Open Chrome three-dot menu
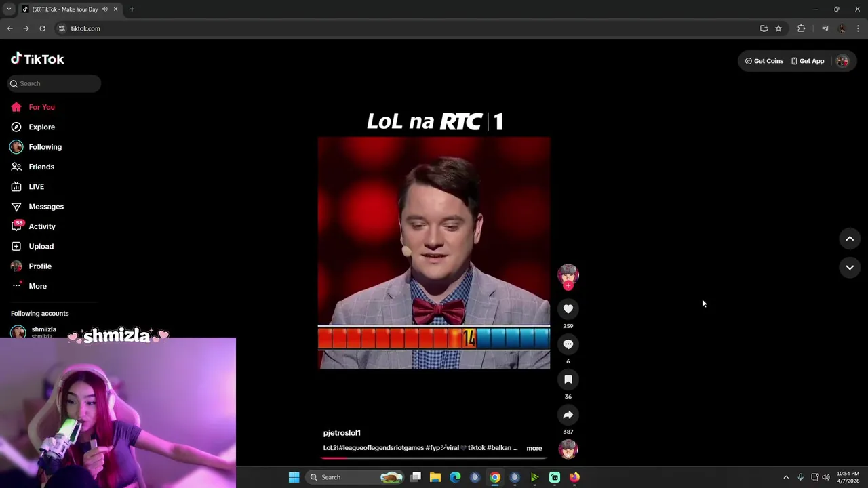 (858, 28)
